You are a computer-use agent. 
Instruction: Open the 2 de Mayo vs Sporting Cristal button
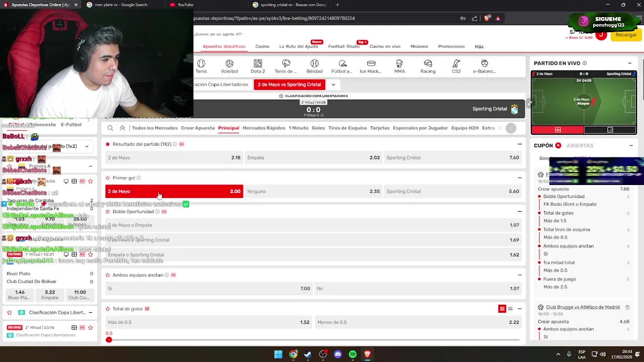click(289, 84)
